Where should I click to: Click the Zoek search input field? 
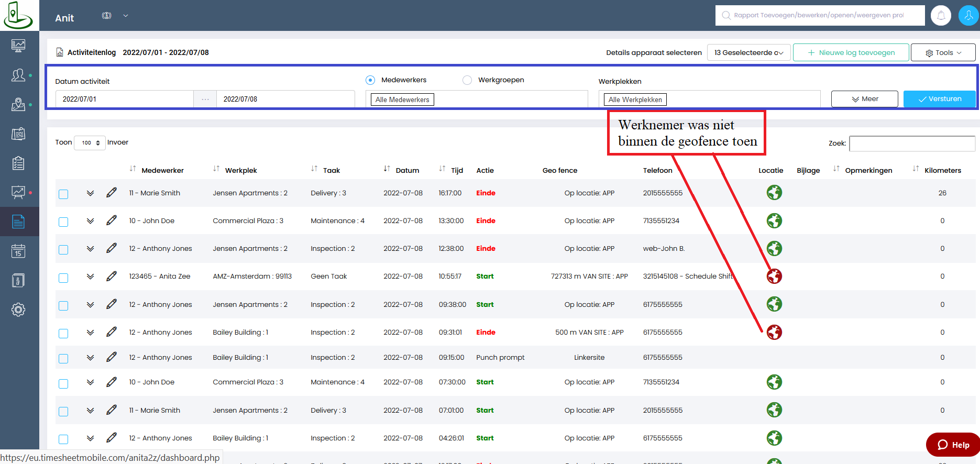(912, 143)
